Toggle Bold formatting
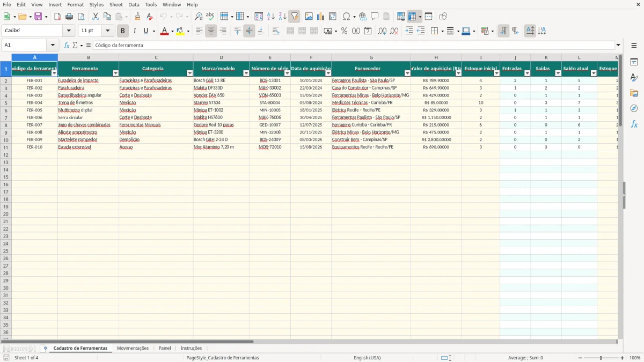This screenshot has width=644, height=362. [x=123, y=31]
